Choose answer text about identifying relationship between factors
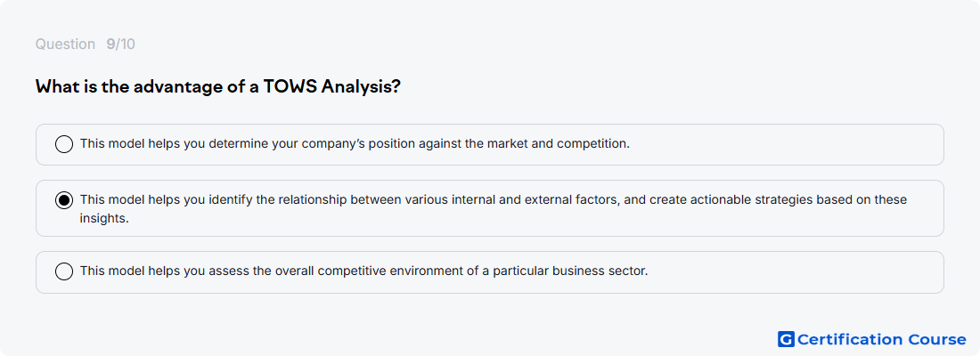This screenshot has width=980, height=356. 494,208
